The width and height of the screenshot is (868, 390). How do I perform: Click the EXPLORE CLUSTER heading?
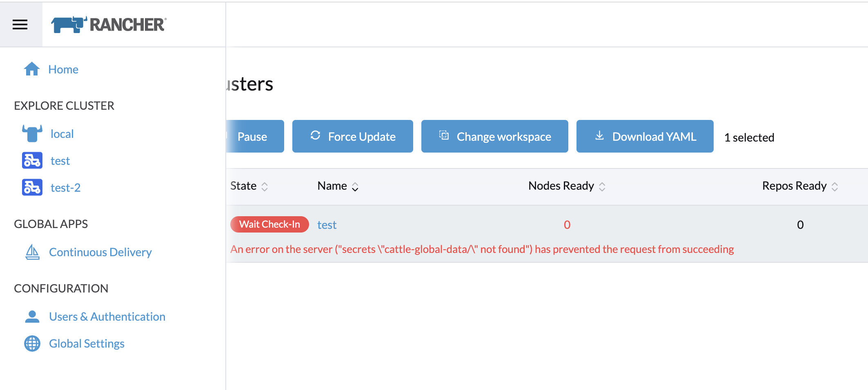(x=64, y=106)
